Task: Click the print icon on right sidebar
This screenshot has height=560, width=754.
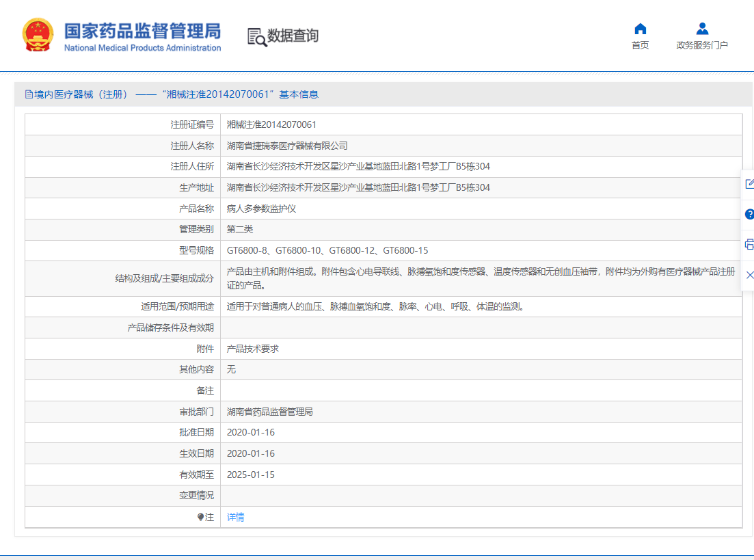Action: coord(749,244)
